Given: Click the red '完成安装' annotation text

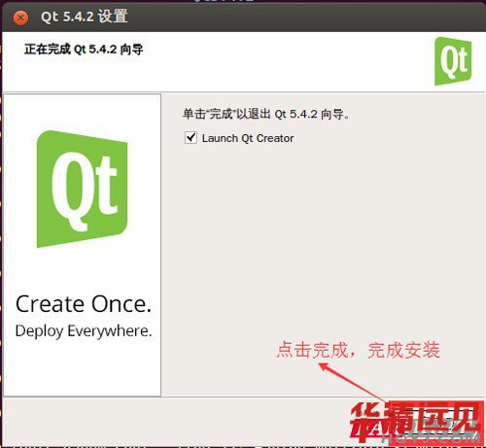Looking at the screenshot, I should [x=403, y=350].
